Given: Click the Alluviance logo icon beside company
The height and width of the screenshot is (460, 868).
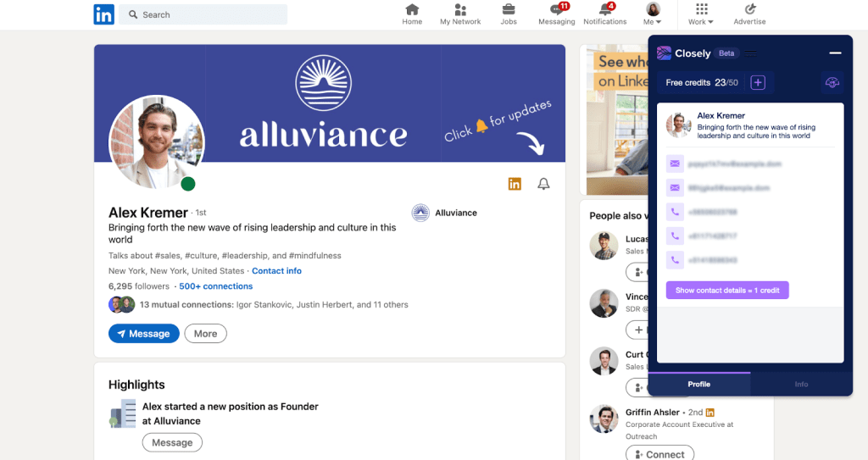Looking at the screenshot, I should tap(420, 213).
